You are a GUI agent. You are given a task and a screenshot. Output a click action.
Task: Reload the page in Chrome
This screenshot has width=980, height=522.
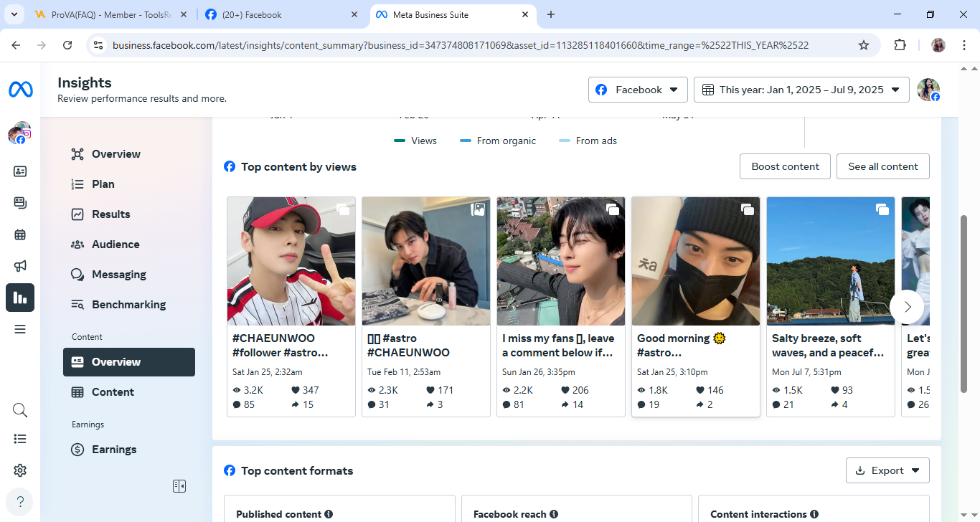pyautogui.click(x=67, y=45)
